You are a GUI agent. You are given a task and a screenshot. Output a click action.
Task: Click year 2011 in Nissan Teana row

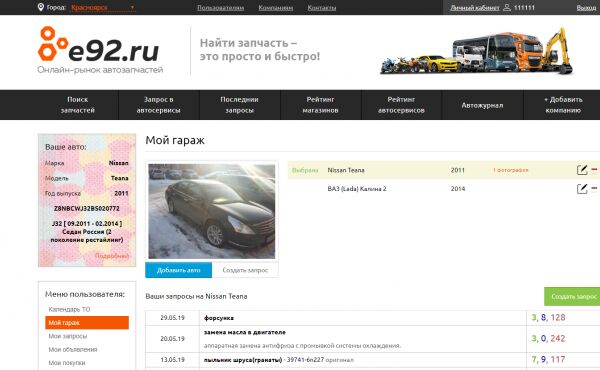(458, 170)
